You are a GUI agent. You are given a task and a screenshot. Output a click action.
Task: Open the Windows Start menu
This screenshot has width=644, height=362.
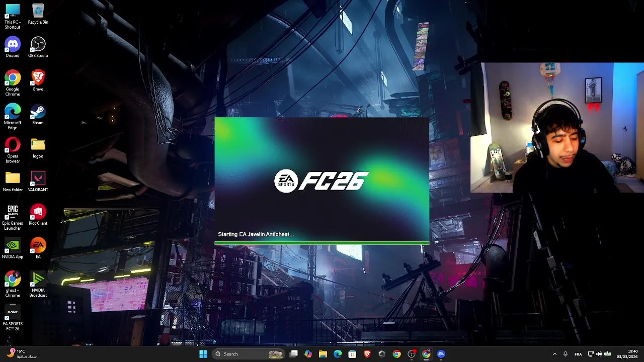pyautogui.click(x=203, y=354)
